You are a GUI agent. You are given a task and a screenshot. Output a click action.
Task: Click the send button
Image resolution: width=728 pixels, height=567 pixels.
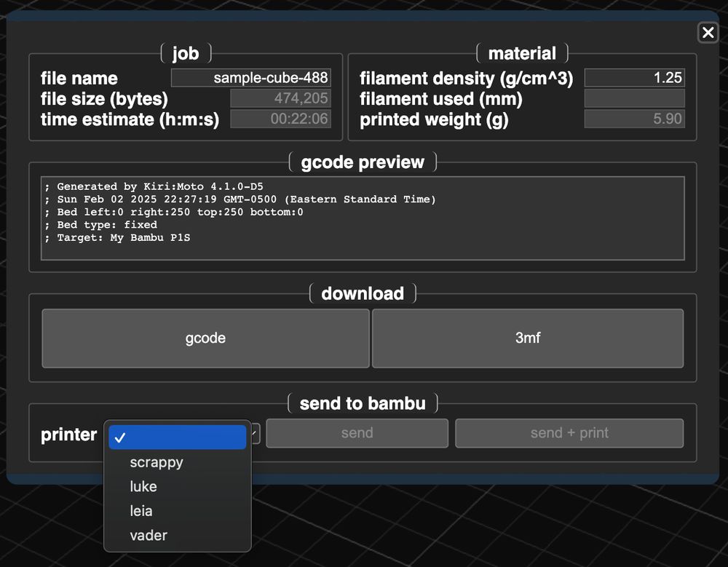coord(357,433)
